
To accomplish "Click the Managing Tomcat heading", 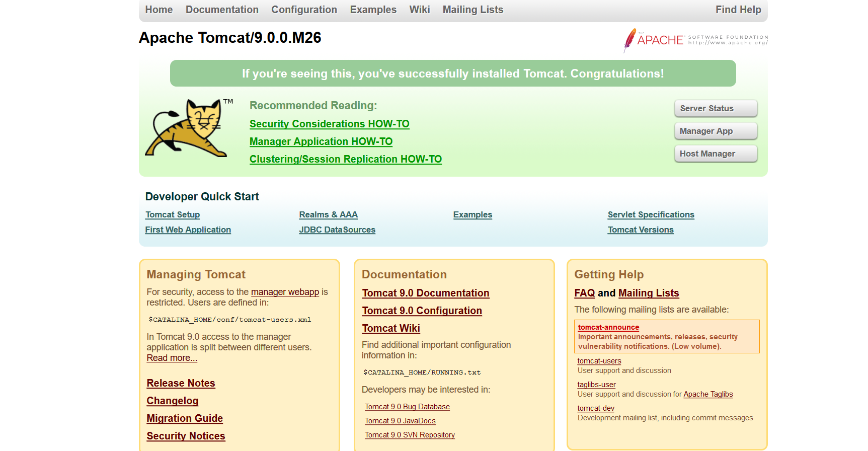I will tap(196, 274).
